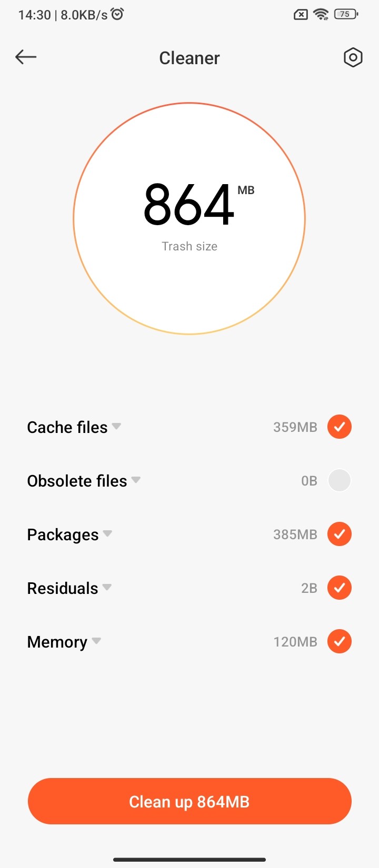Open Cleaner settings hexagon icon
Image resolution: width=379 pixels, height=868 pixels.
(x=353, y=57)
